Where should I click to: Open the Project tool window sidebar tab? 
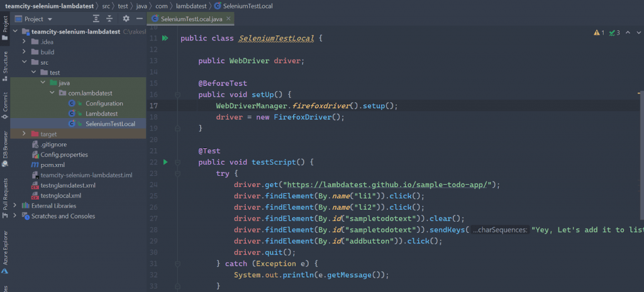click(x=5, y=28)
